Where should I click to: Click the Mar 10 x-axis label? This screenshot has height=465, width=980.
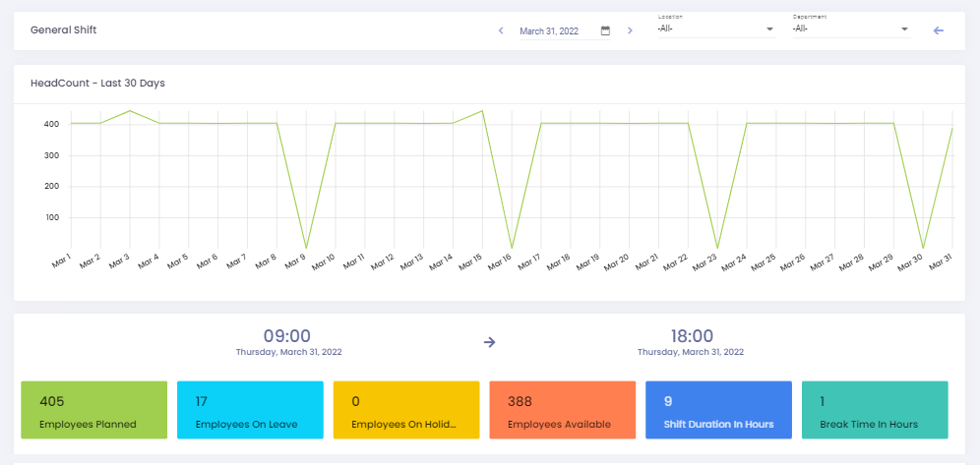pos(324,262)
